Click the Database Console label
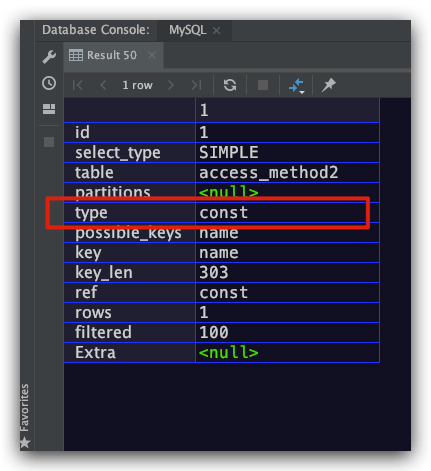The width and height of the screenshot is (431, 471). coord(96,30)
